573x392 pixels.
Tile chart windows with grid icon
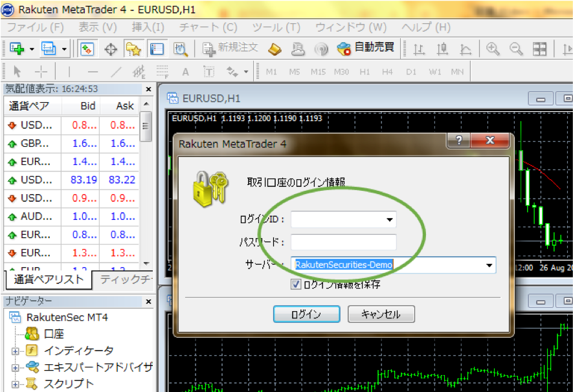click(x=539, y=49)
